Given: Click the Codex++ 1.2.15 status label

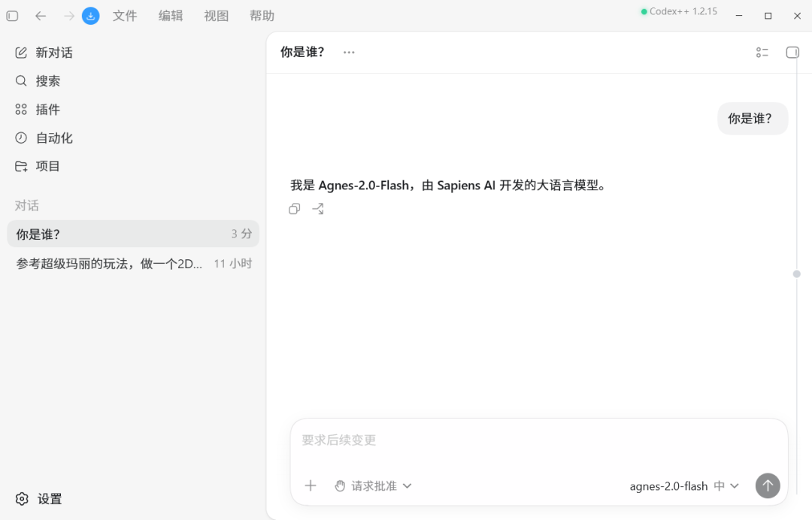Looking at the screenshot, I should (679, 11).
